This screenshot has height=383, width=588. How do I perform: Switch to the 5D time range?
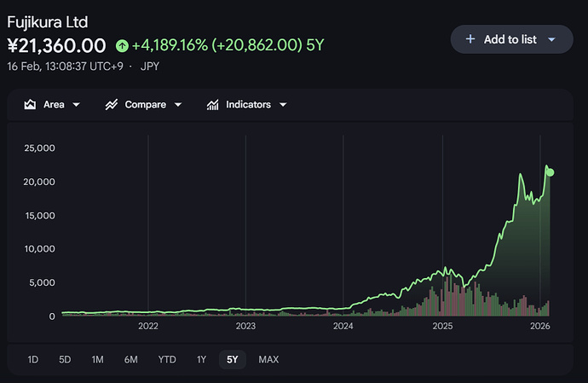65,359
